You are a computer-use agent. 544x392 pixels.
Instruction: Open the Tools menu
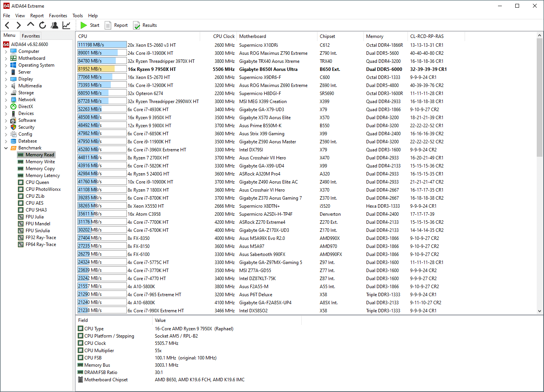point(77,16)
